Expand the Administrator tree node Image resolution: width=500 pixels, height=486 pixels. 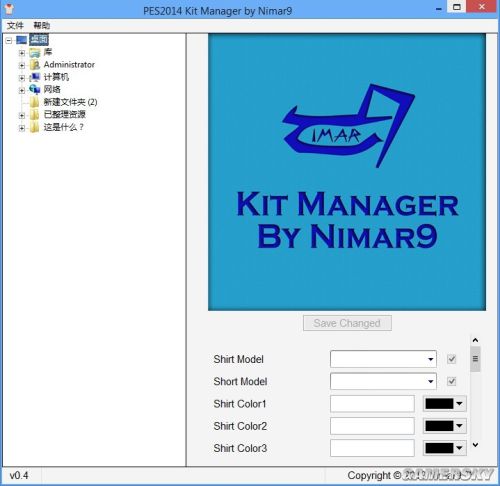click(x=22, y=65)
